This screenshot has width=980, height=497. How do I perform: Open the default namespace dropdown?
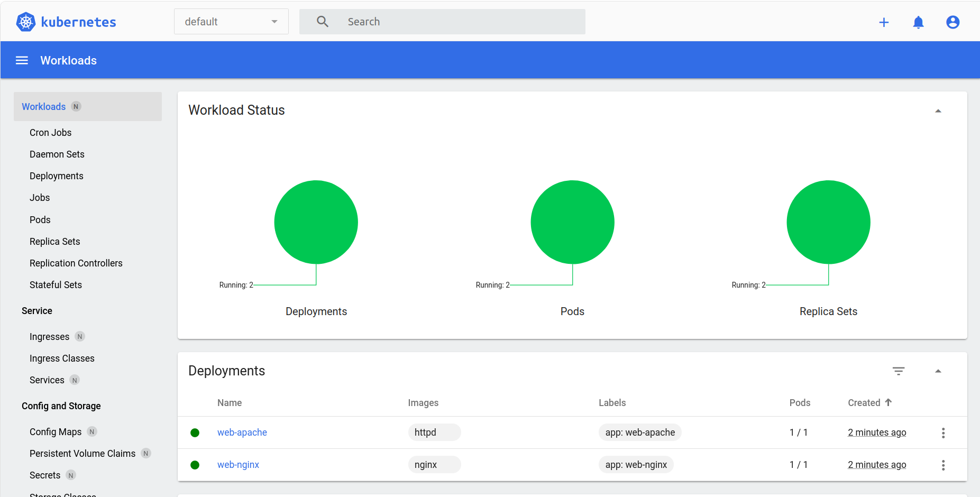[231, 22]
